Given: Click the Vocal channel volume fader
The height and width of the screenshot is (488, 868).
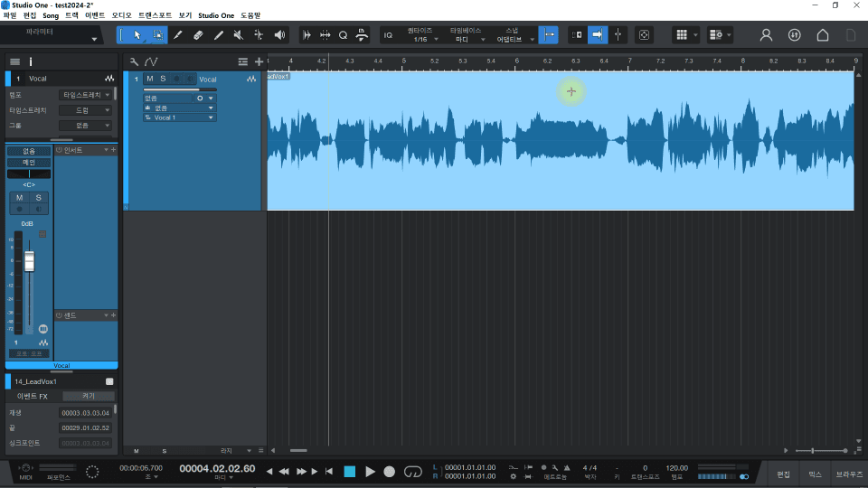Looking at the screenshot, I should coord(29,261).
